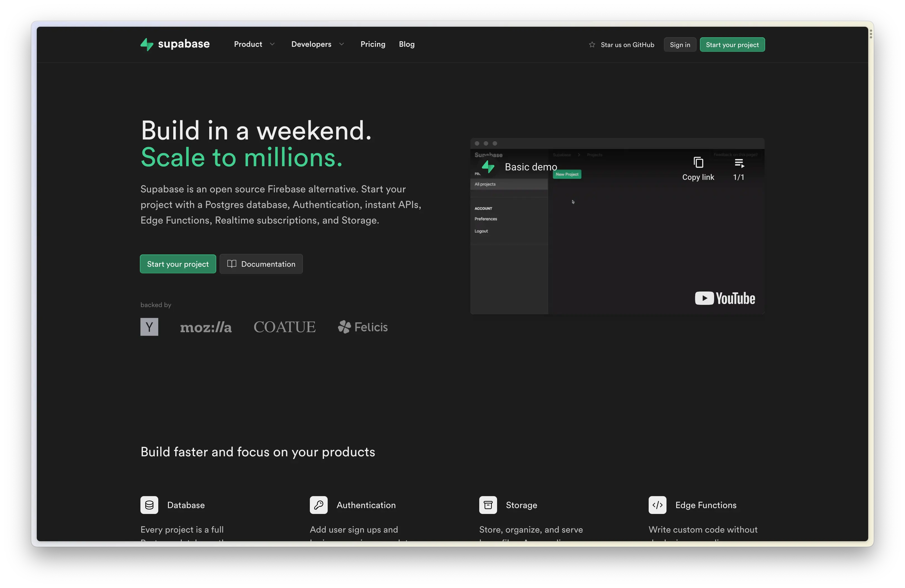Click the Authentication heading
The image size is (905, 588).
coord(366,505)
